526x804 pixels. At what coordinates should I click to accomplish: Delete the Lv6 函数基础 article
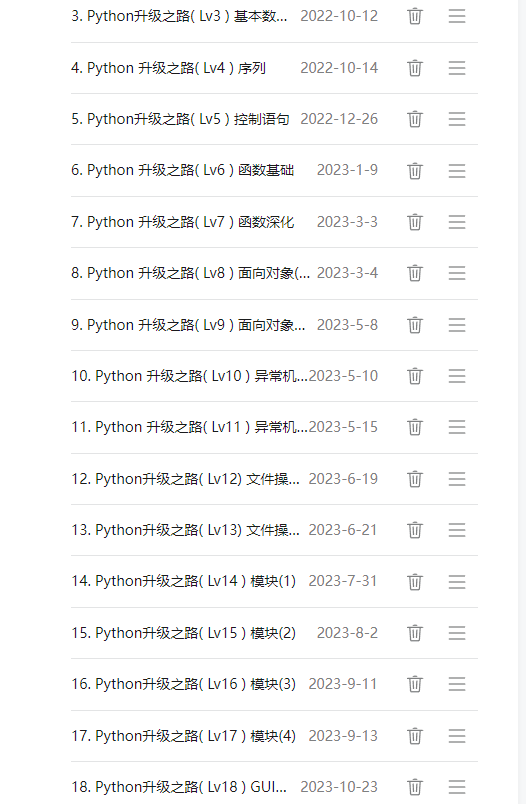click(415, 170)
